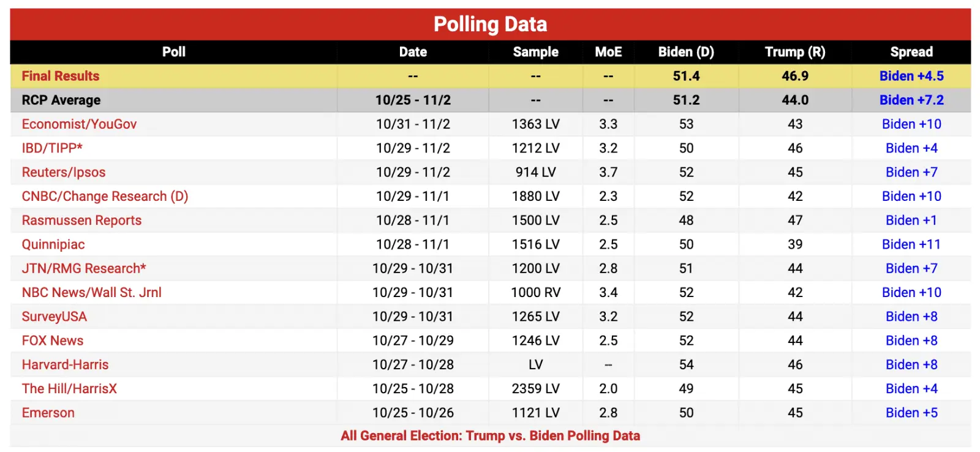The image size is (980, 452).
Task: Click the Biden +11 Quinnipiac spread
Action: tap(911, 244)
